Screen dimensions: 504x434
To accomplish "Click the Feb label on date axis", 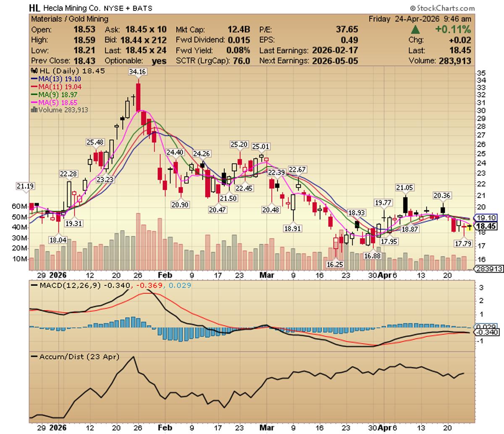I will click(x=165, y=275).
